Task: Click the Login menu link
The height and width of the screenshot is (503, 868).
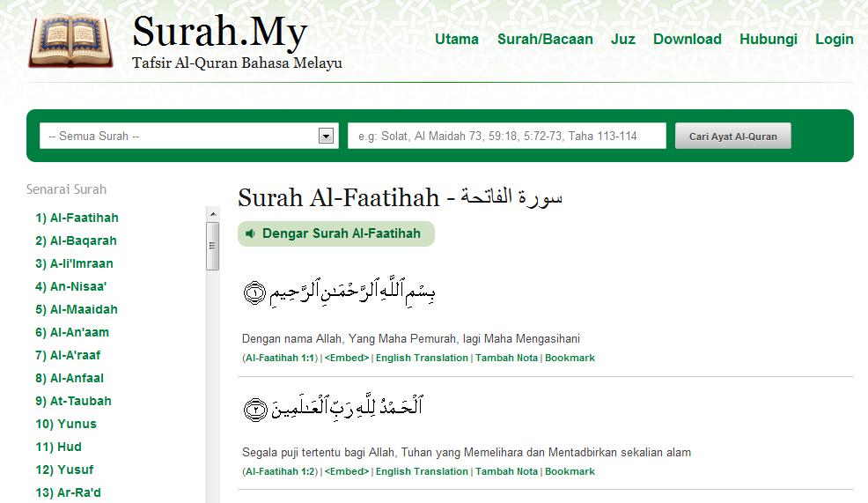Action: (x=835, y=40)
